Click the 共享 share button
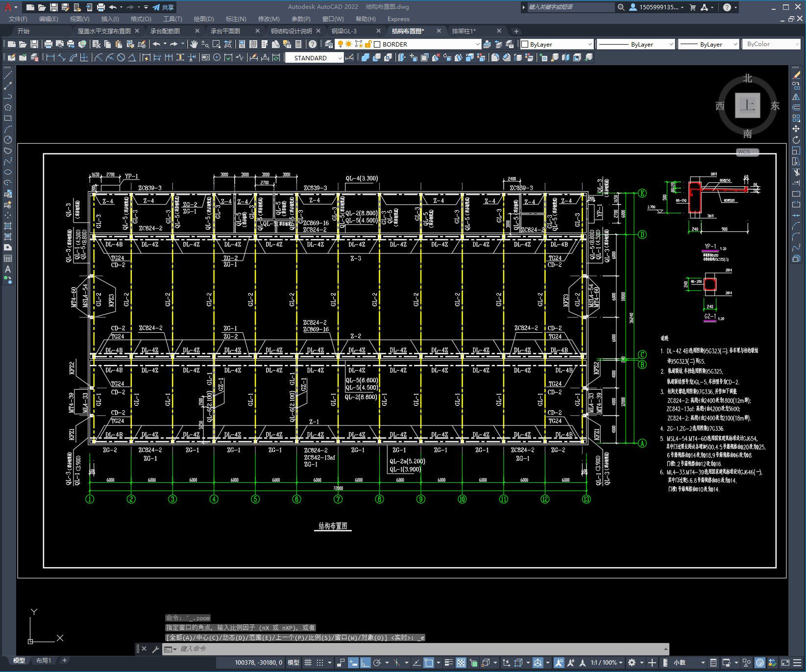The height and width of the screenshot is (672, 806). pos(163,7)
